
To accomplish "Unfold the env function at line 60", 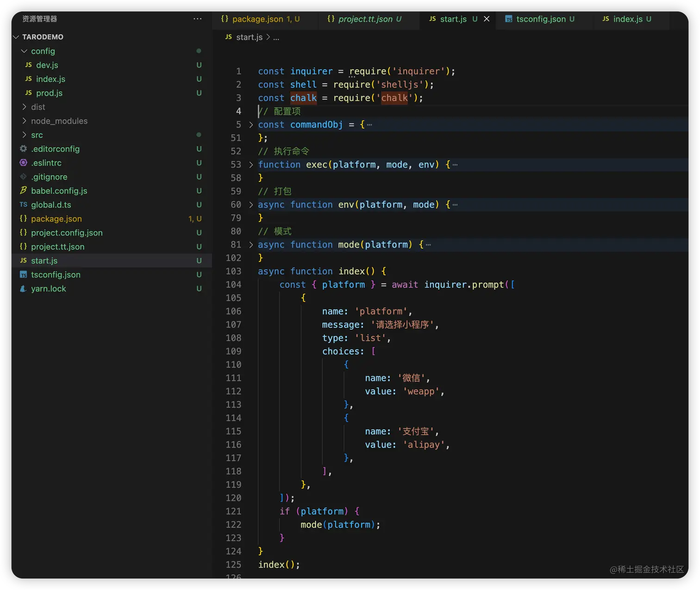I will pos(251,205).
